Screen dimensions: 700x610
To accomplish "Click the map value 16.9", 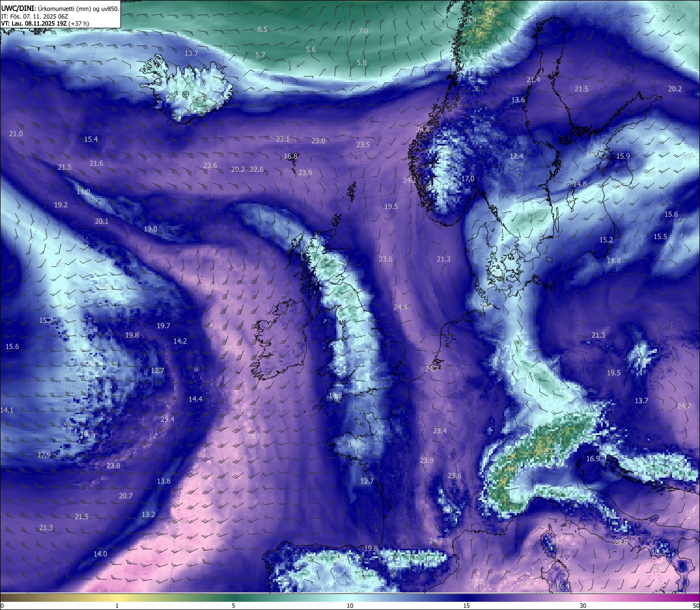I will coord(593,459).
